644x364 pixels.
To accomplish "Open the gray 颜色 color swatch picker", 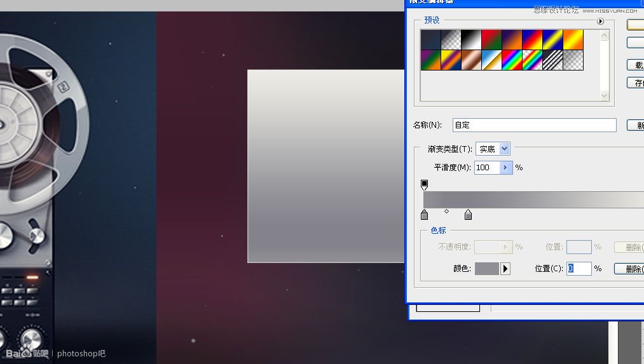I will [487, 269].
